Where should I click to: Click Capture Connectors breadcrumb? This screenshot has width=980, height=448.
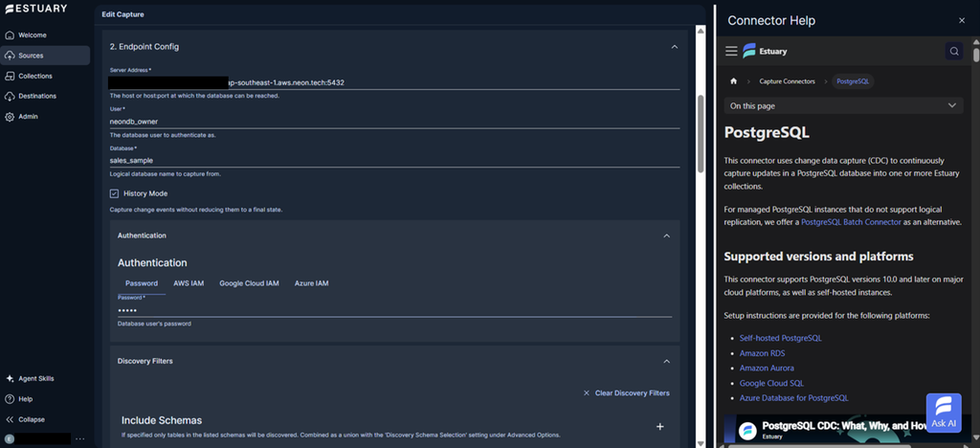coord(787,81)
